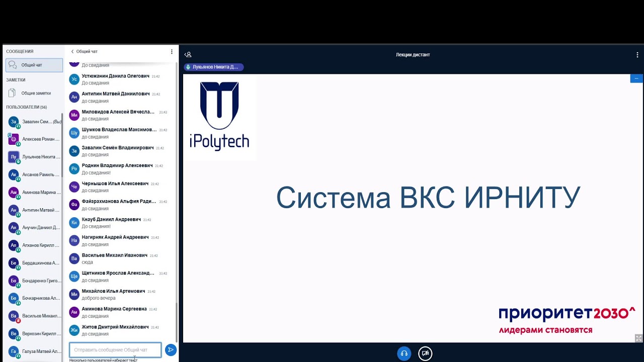Viewport: 644px width, 362px height.
Task: Click the СООБЩЕНИЯ section header
Action: (x=20, y=51)
